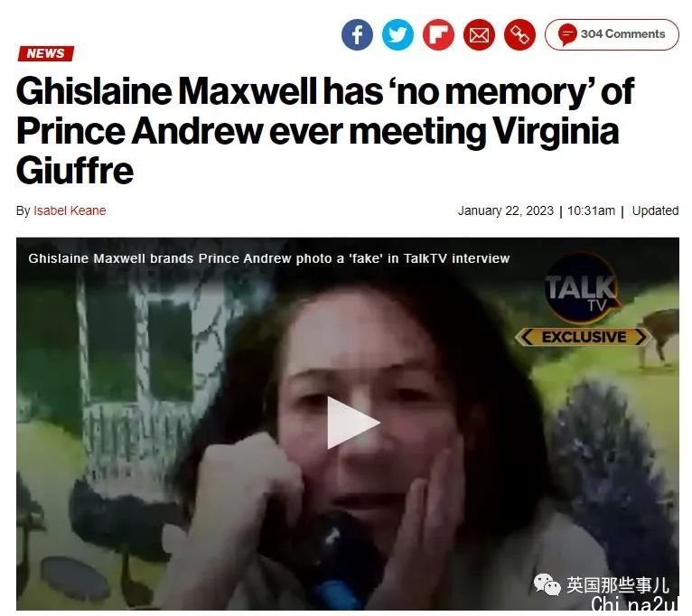692x616 pixels.
Task: Click the January 22, 2023 date
Action: point(505,211)
